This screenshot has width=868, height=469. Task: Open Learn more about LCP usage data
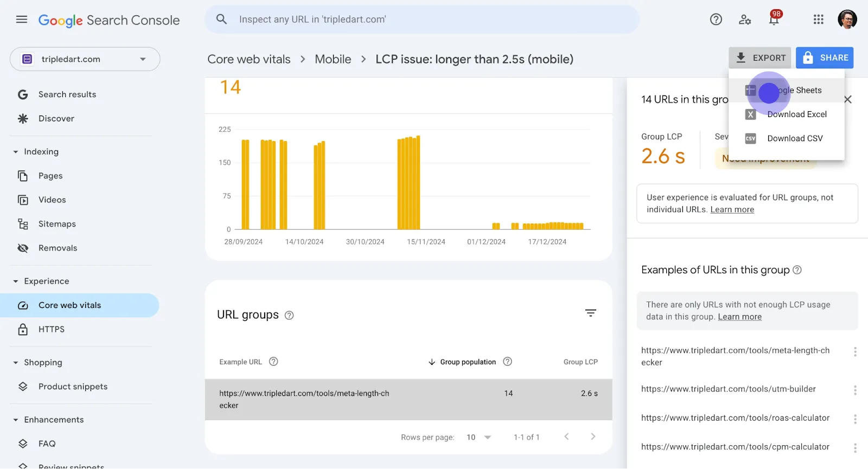740,317
